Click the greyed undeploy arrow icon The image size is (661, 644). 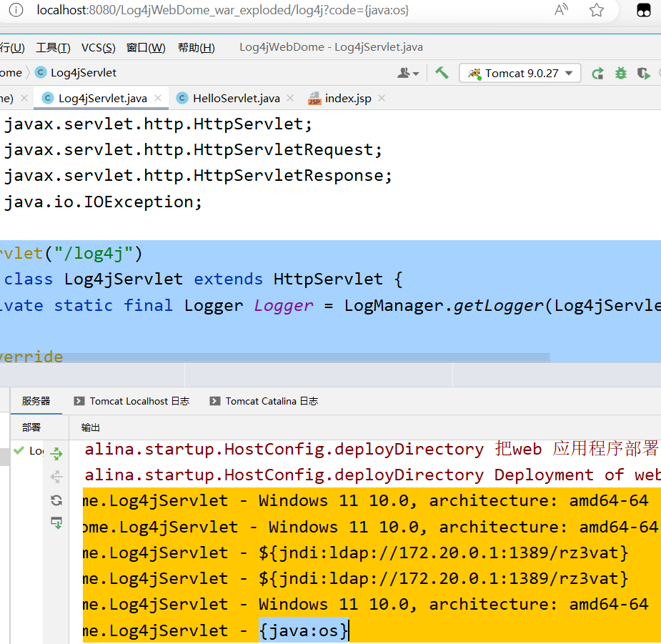pos(56,477)
